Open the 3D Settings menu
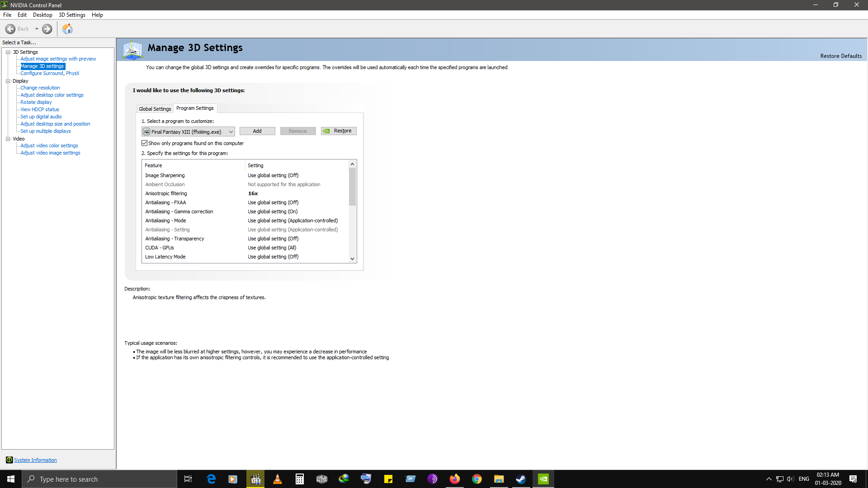868x488 pixels. (72, 15)
